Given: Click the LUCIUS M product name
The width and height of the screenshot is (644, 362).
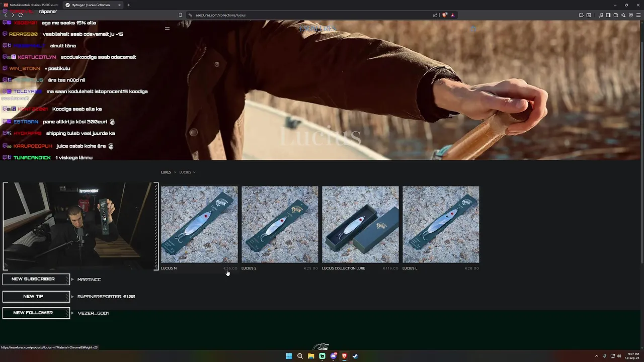Looking at the screenshot, I should tap(169, 268).
